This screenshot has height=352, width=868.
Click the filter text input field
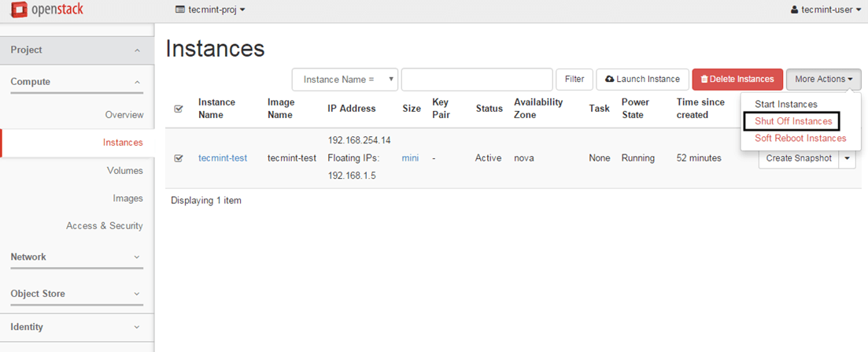(476, 80)
